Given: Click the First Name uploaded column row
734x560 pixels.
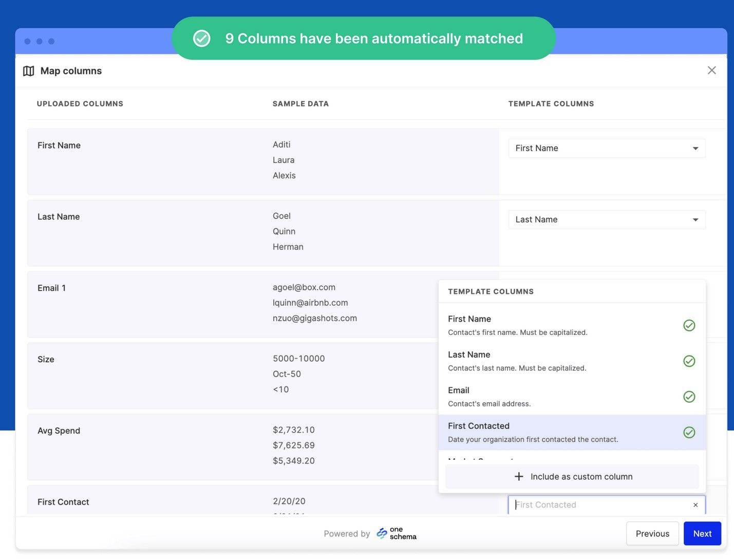Looking at the screenshot, I should pyautogui.click(x=263, y=161).
